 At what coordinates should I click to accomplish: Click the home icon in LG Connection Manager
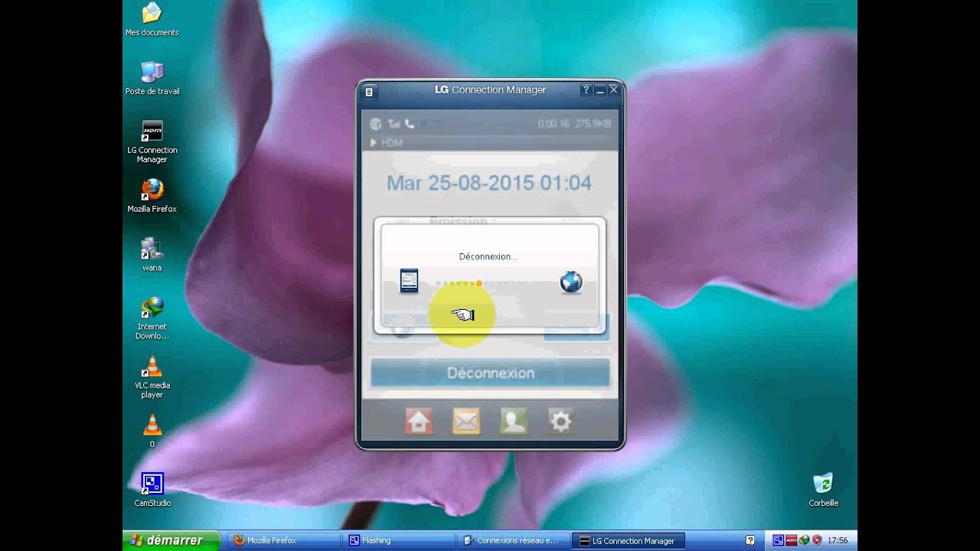pos(419,421)
